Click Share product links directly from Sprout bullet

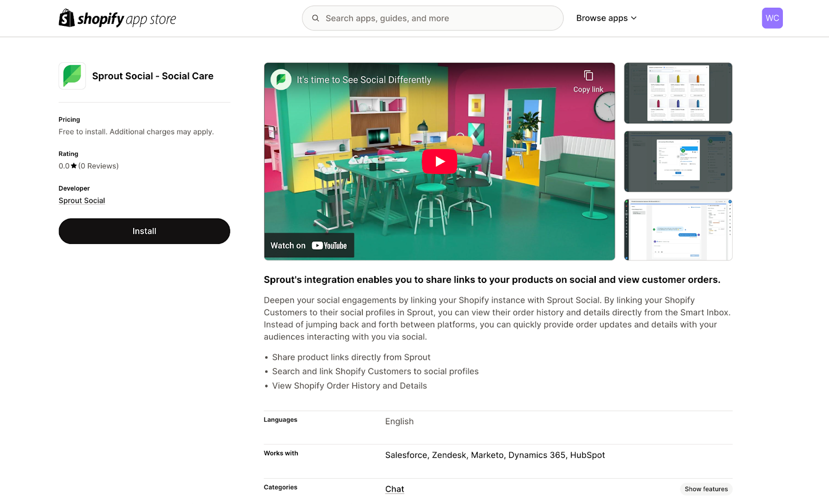pyautogui.click(x=351, y=357)
